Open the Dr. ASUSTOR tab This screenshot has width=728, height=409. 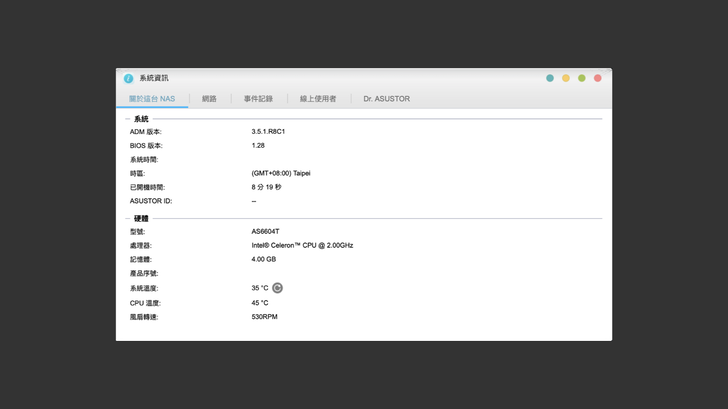pyautogui.click(x=386, y=99)
